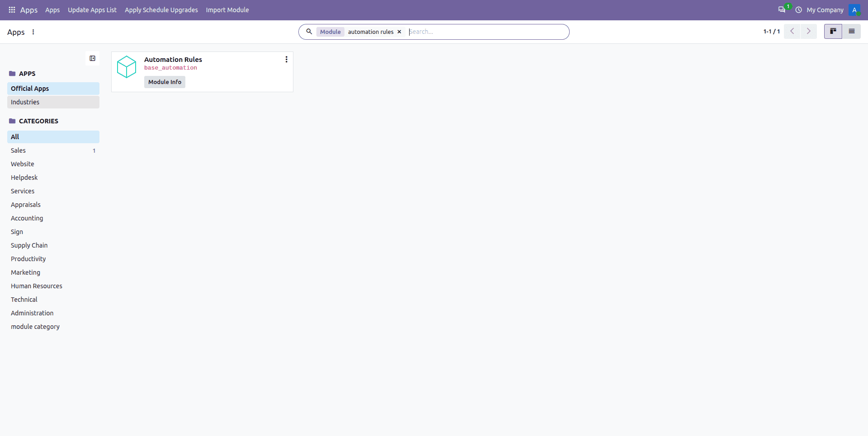Select the Official Apps filter
Image resolution: width=868 pixels, height=436 pixels.
(x=53, y=89)
